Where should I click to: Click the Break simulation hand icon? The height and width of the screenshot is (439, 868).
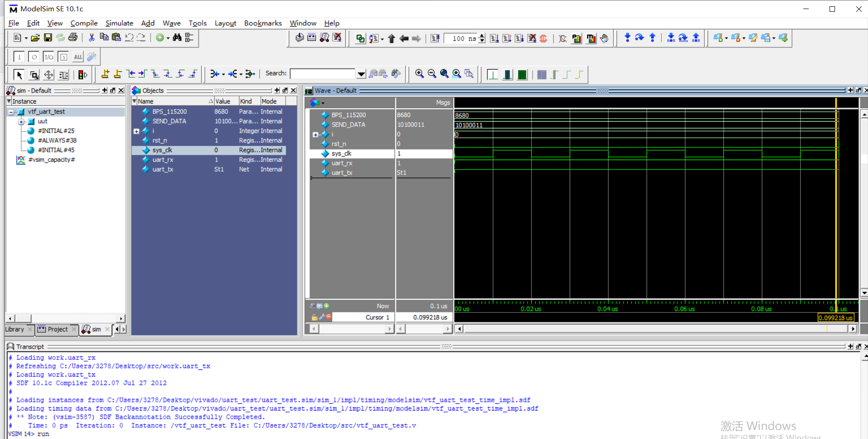[604, 38]
